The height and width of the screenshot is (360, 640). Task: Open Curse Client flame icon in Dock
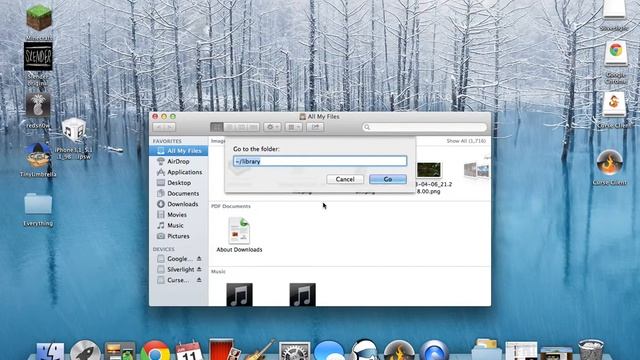[x=399, y=351]
